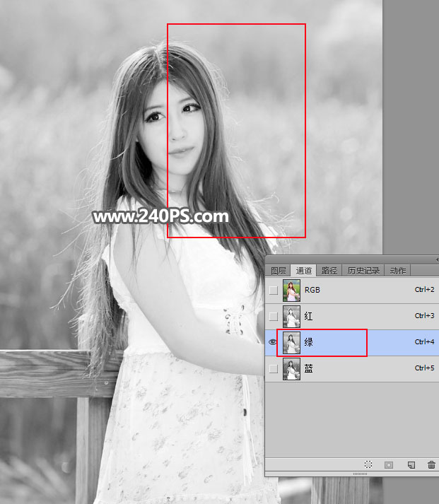Screen dimensions: 439x504
Task: Click the Green (绿) channel thumbnail
Action: [291, 342]
